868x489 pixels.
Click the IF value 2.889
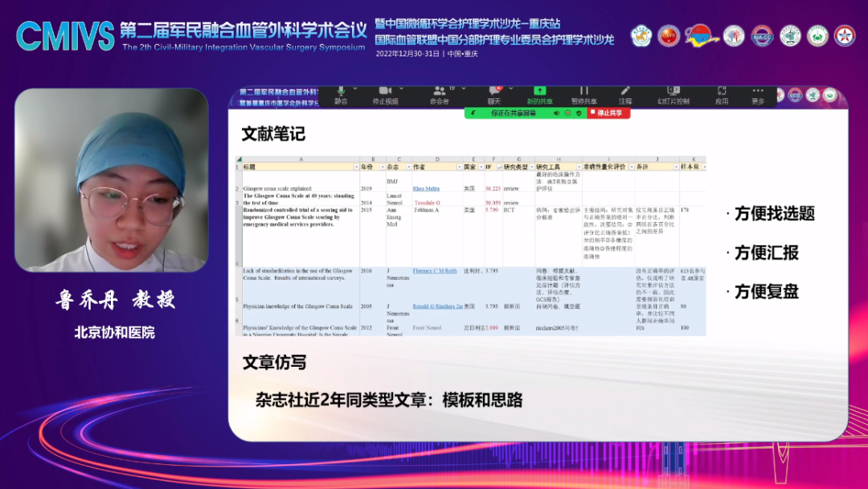tap(492, 328)
